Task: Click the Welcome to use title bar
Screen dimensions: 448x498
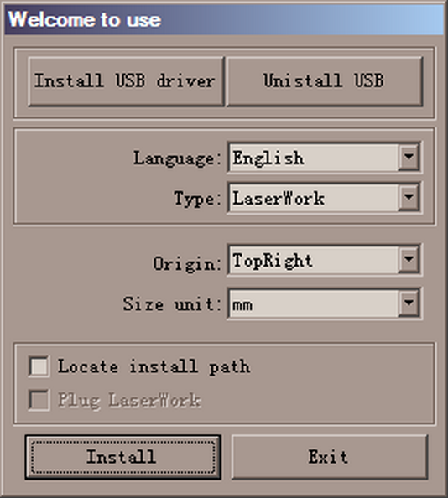Action: click(x=224, y=19)
